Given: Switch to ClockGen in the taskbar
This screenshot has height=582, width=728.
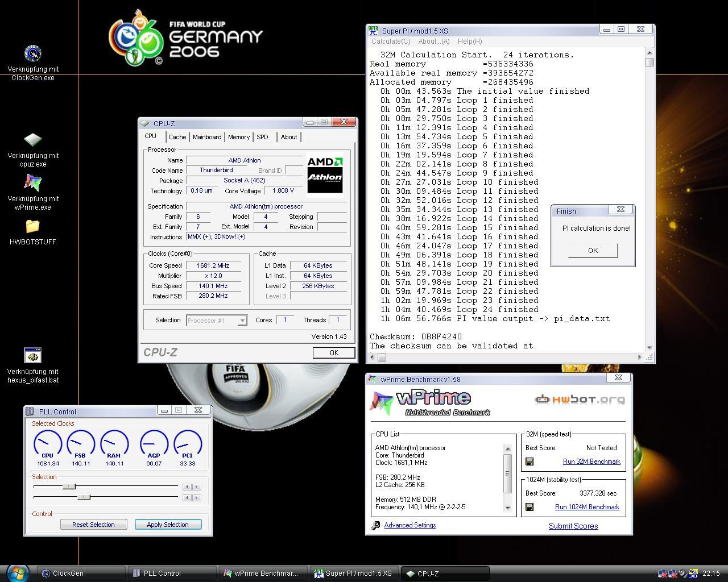Looking at the screenshot, I should (81, 573).
